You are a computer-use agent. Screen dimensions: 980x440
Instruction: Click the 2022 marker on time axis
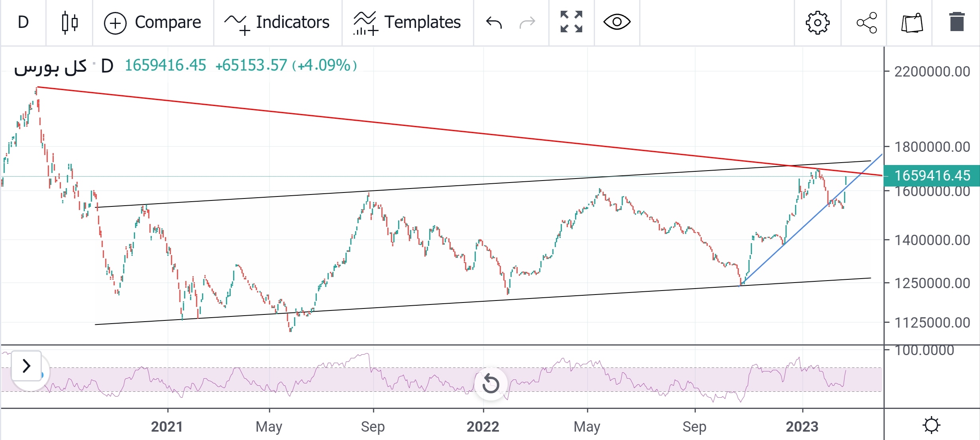pos(483,427)
